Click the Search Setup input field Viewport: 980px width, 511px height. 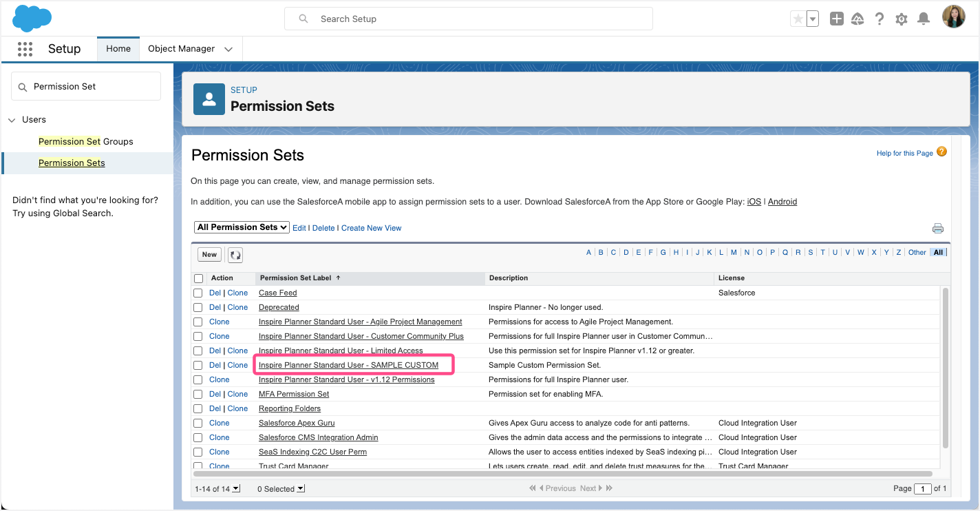tap(468, 19)
